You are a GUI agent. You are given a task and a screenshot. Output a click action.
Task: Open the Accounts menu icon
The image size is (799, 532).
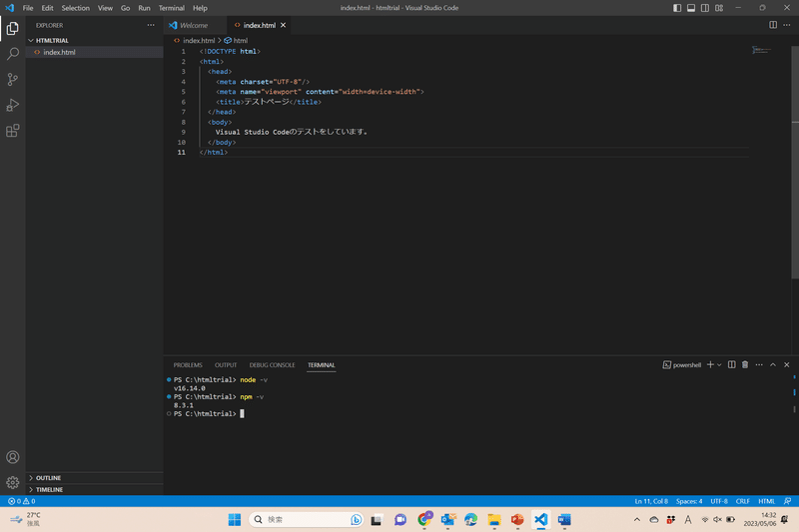13,457
